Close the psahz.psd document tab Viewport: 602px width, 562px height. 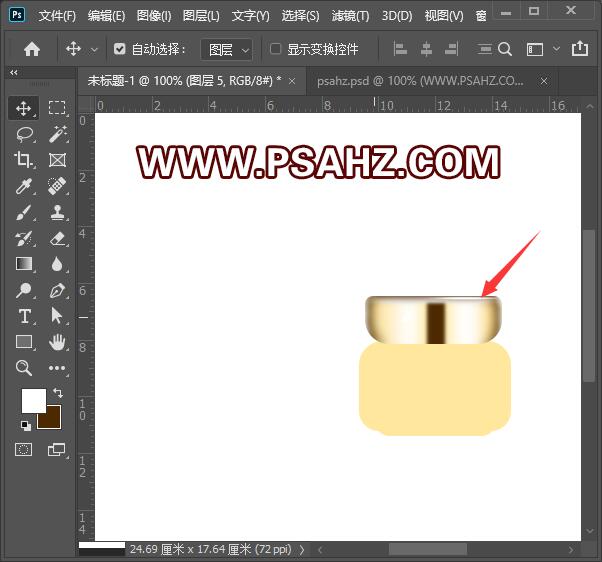point(544,81)
